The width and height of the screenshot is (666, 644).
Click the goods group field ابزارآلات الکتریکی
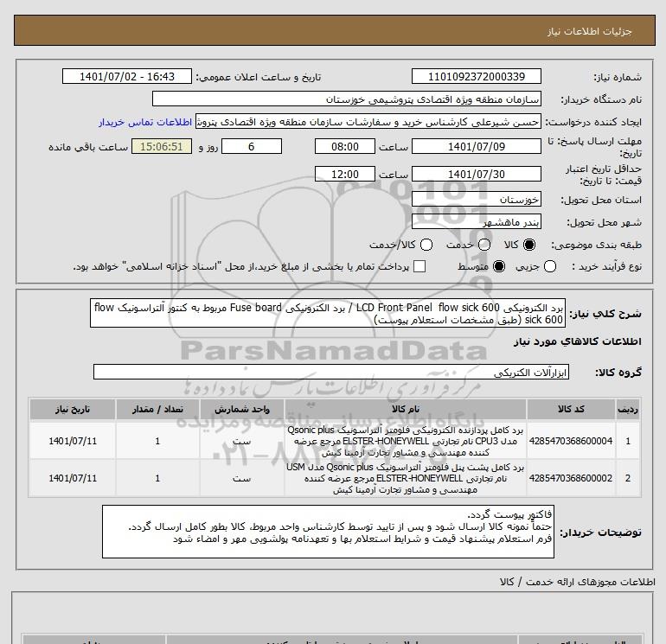pyautogui.click(x=331, y=372)
